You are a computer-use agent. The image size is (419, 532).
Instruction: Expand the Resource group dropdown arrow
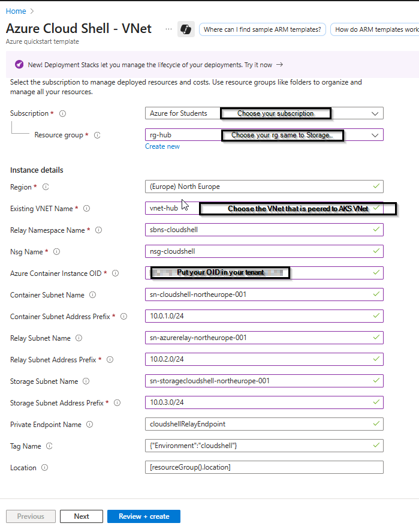point(375,135)
